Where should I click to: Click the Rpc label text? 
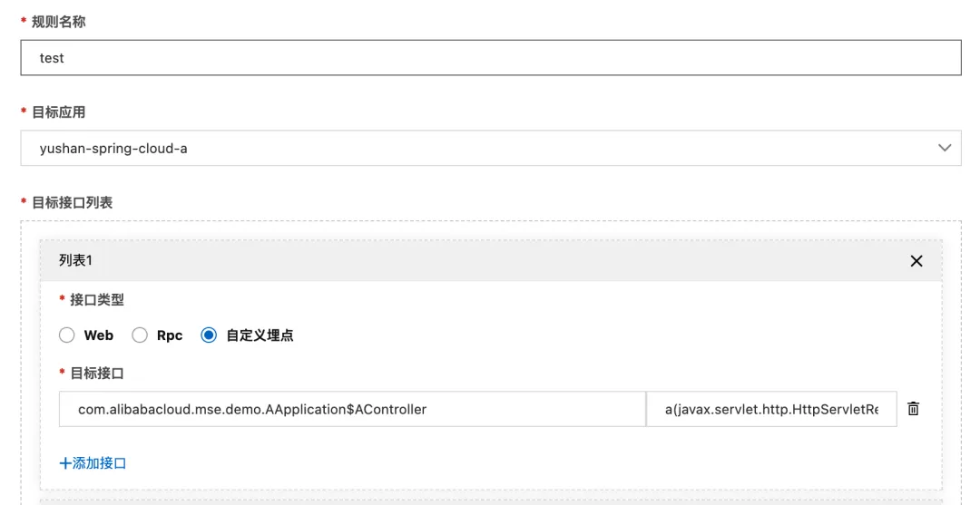coord(170,335)
